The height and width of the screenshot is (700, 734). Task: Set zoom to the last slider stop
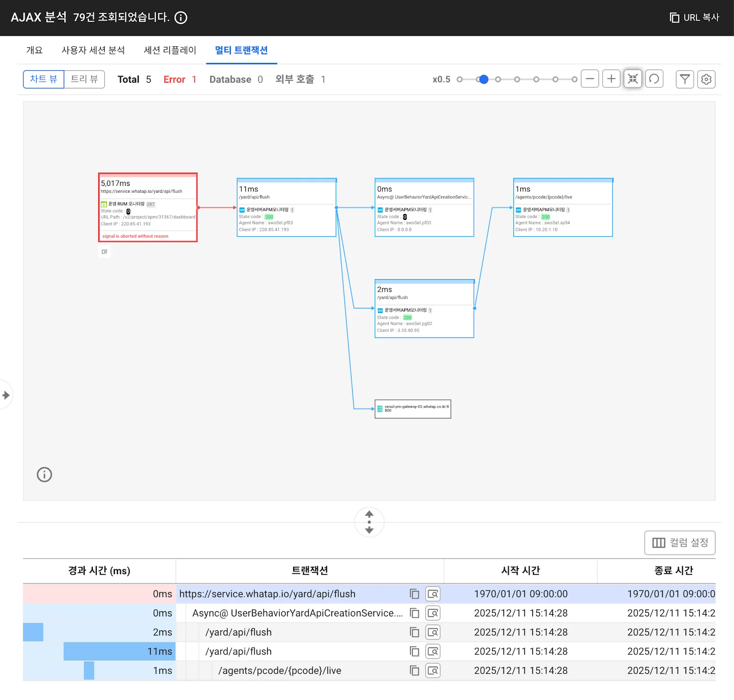click(x=574, y=79)
